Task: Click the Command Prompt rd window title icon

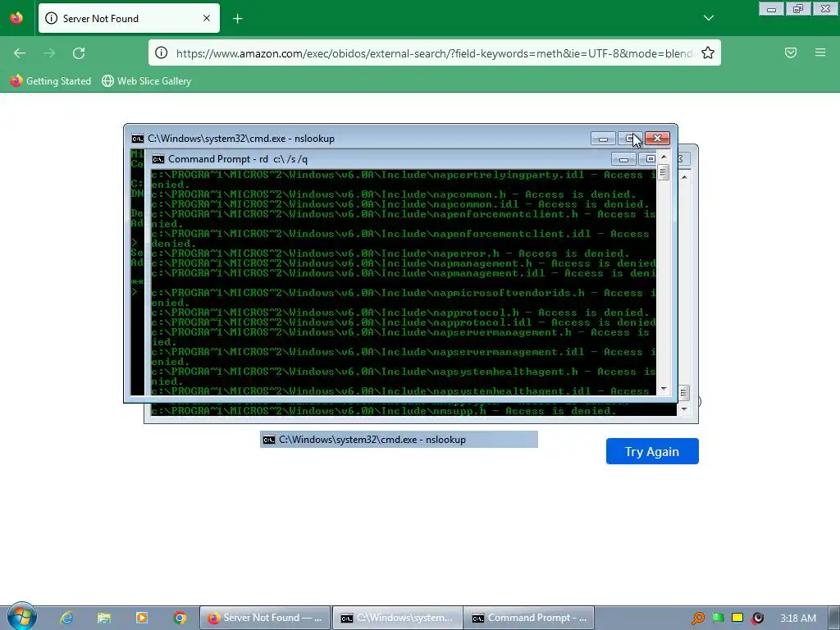Action: click(x=158, y=159)
